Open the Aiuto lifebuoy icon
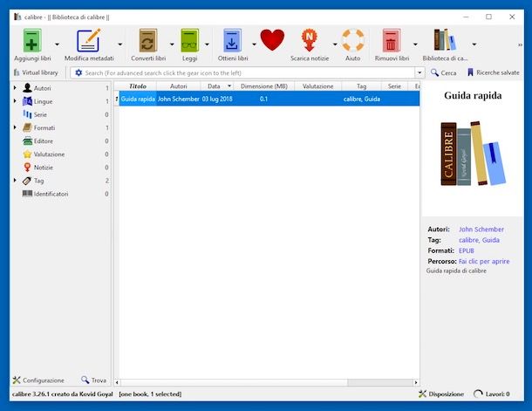 (x=353, y=41)
